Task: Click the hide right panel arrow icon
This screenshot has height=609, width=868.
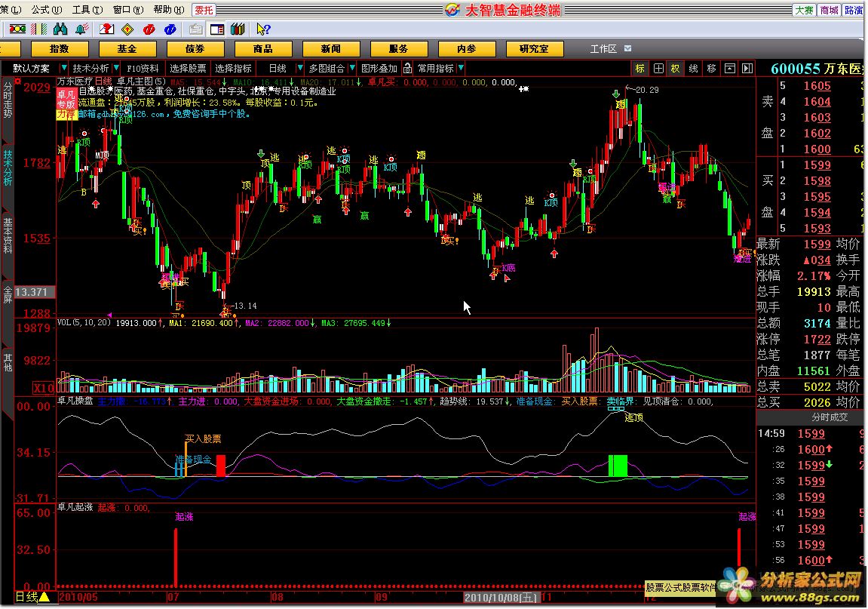Action: pos(747,68)
